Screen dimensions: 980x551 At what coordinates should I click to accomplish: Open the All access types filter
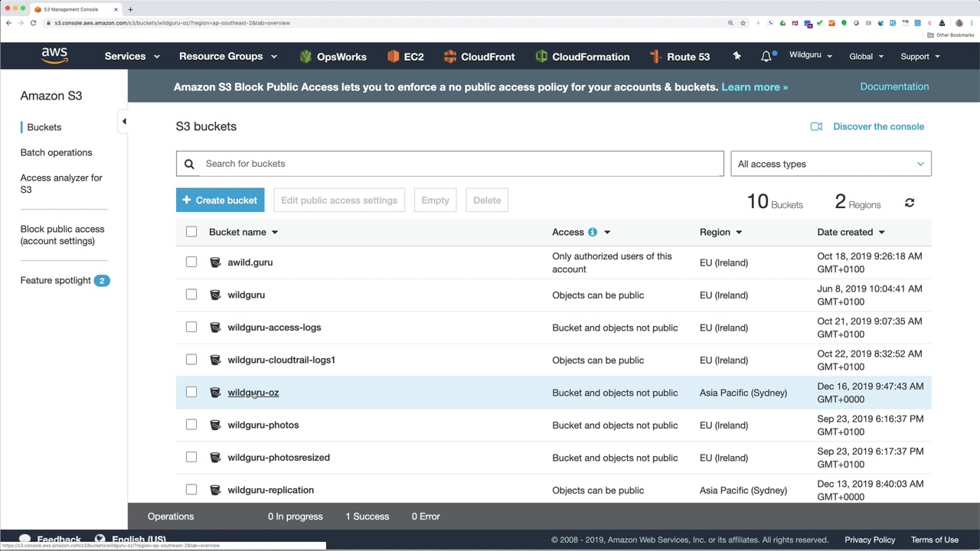(831, 164)
